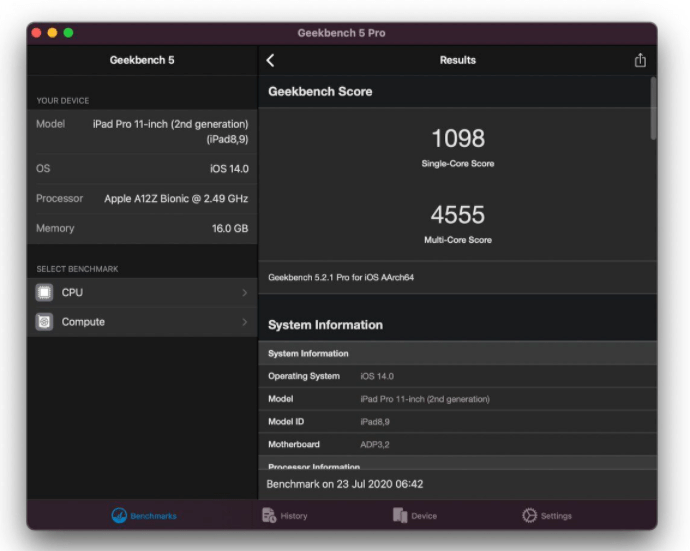Click the Compute benchmark icon
The image size is (690, 551).
(44, 322)
